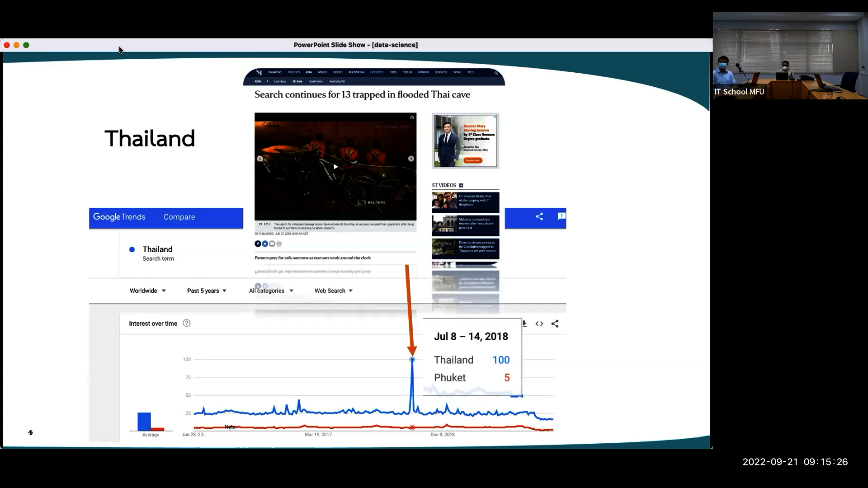
Task: Share the article via email icon
Action: 272,244
